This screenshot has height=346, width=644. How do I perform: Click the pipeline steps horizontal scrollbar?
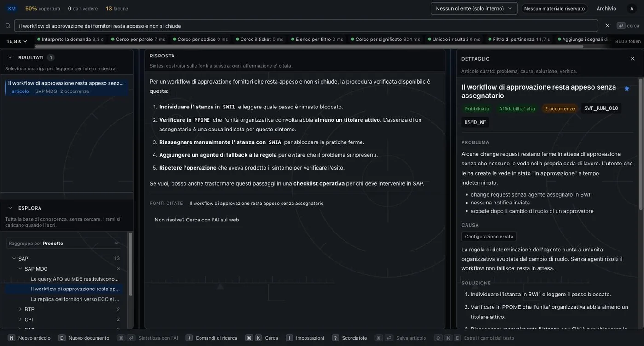309,46
